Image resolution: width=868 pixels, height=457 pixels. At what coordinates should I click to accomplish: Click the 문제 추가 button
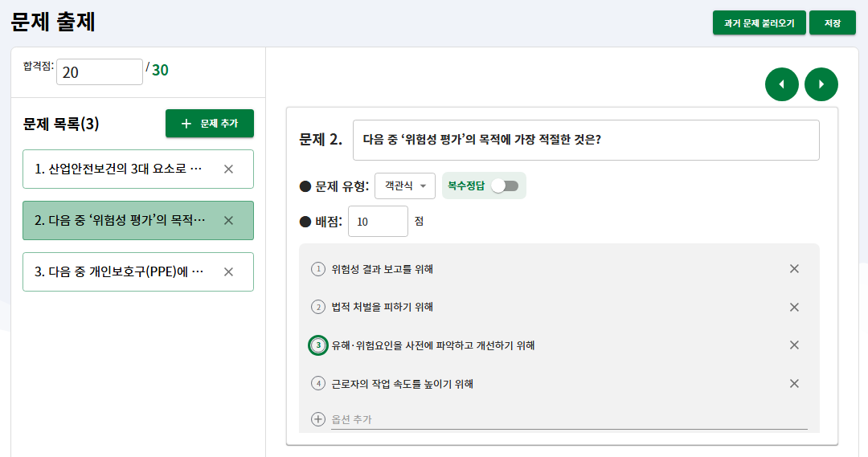tap(209, 124)
